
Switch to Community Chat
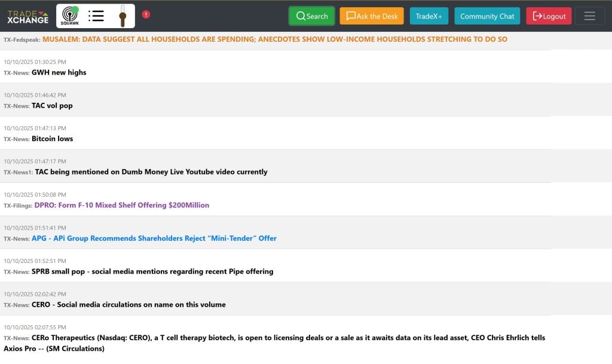487,16
